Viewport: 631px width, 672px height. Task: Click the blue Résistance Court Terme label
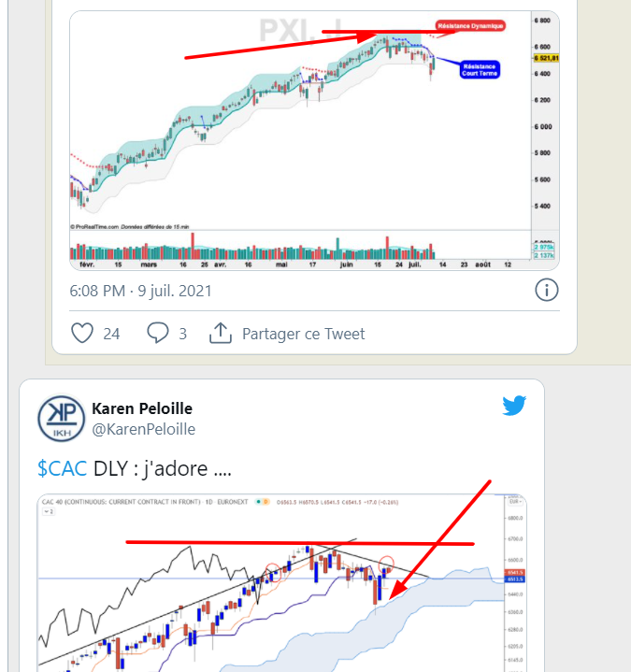pos(480,69)
